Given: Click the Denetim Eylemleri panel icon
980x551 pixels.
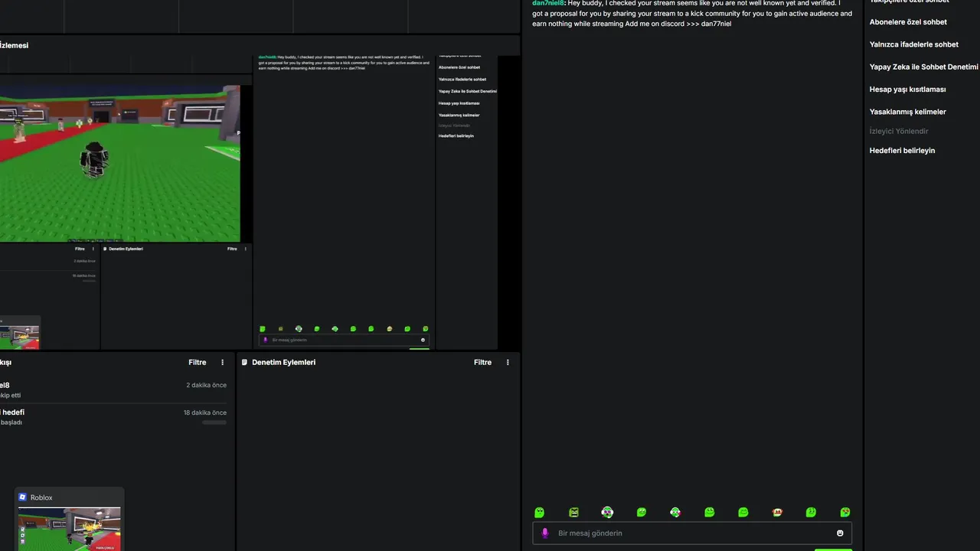Looking at the screenshot, I should pyautogui.click(x=244, y=362).
